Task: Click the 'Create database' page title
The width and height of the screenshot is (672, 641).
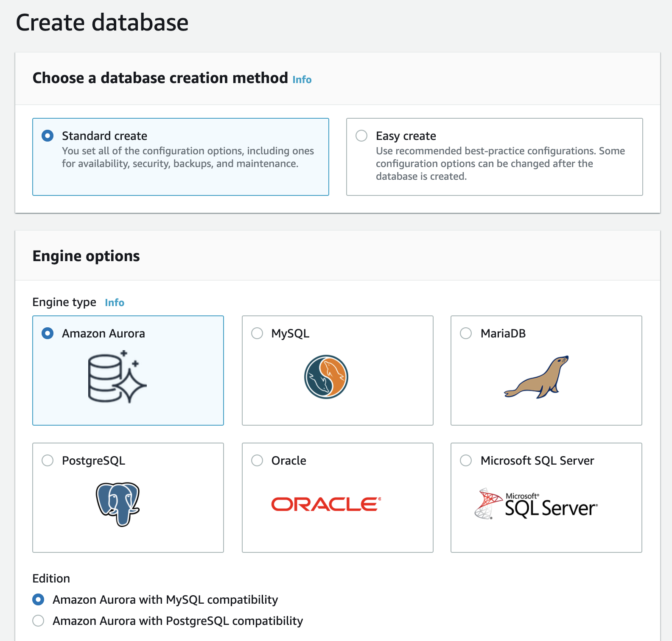Action: [x=102, y=22]
